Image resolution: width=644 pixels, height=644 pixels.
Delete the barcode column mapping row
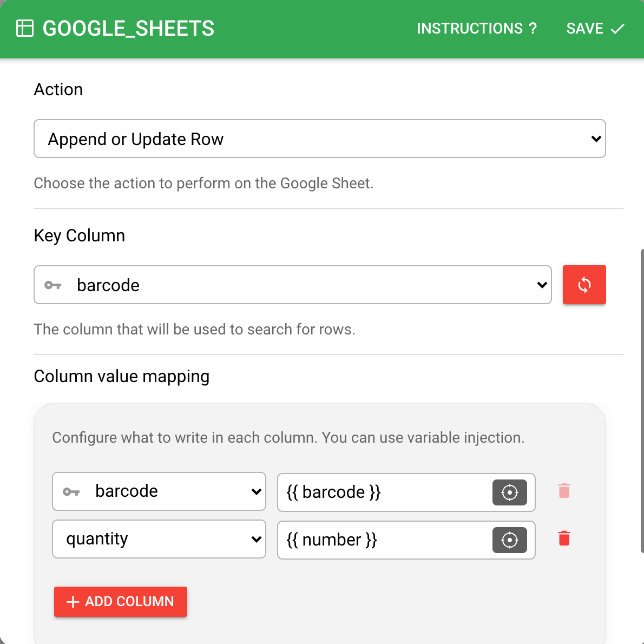coord(564,491)
